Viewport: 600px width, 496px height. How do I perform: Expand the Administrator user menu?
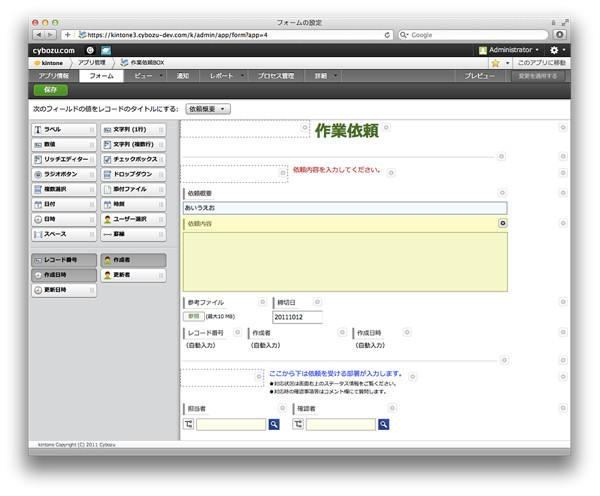[509, 49]
